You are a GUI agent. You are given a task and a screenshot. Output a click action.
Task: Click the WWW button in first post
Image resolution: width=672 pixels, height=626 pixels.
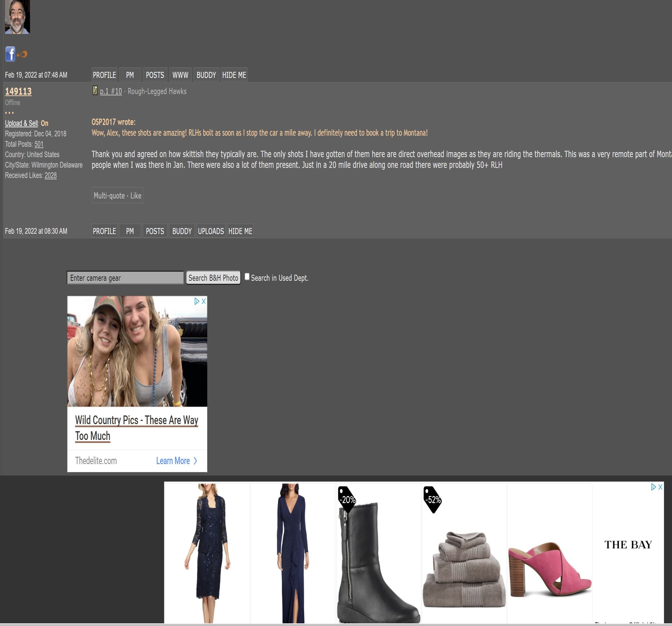click(x=180, y=75)
